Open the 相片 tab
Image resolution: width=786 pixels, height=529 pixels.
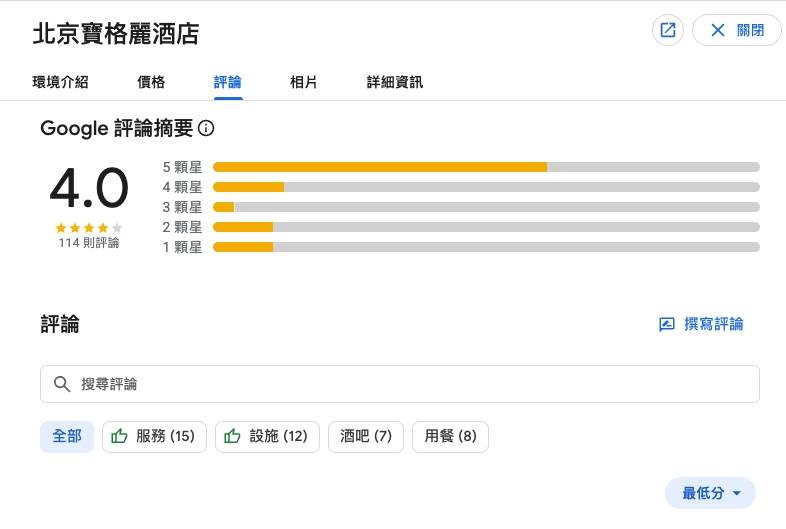click(x=303, y=82)
